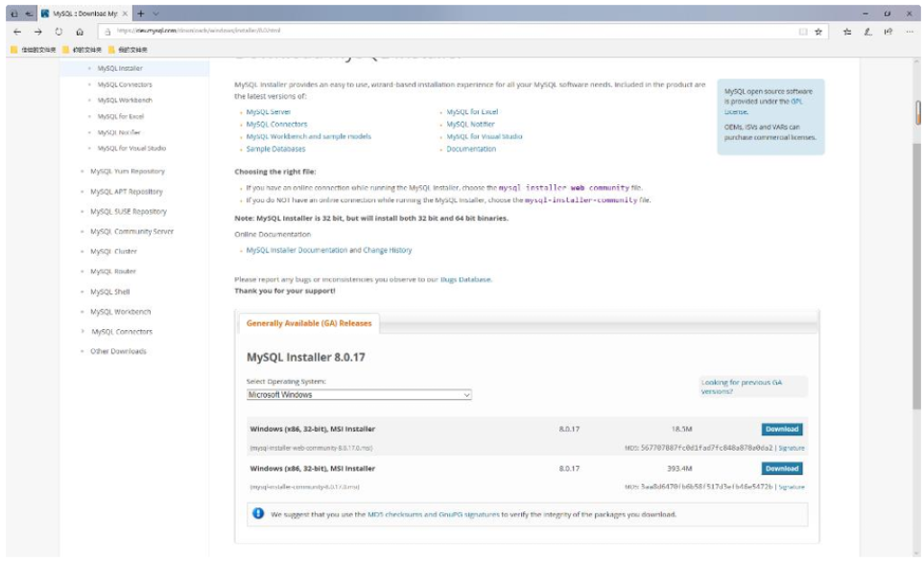Viewport: 924px width, 562px height.
Task: Switch on reading view in the address bar
Action: [802, 32]
